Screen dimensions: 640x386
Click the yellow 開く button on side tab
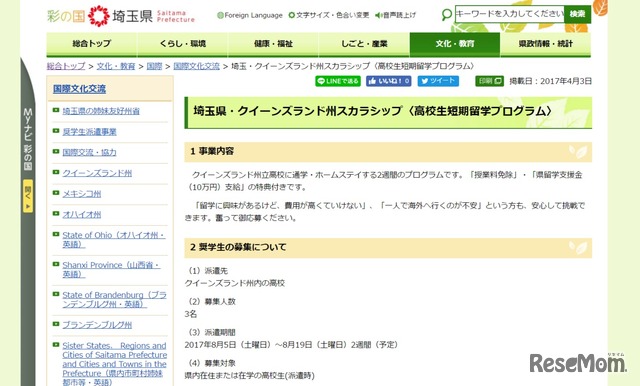coord(28,196)
